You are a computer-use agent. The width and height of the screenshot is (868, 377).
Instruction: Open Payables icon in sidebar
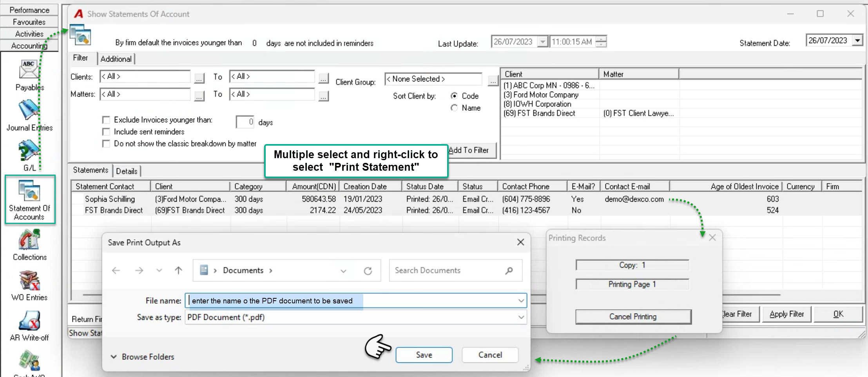pos(29,70)
